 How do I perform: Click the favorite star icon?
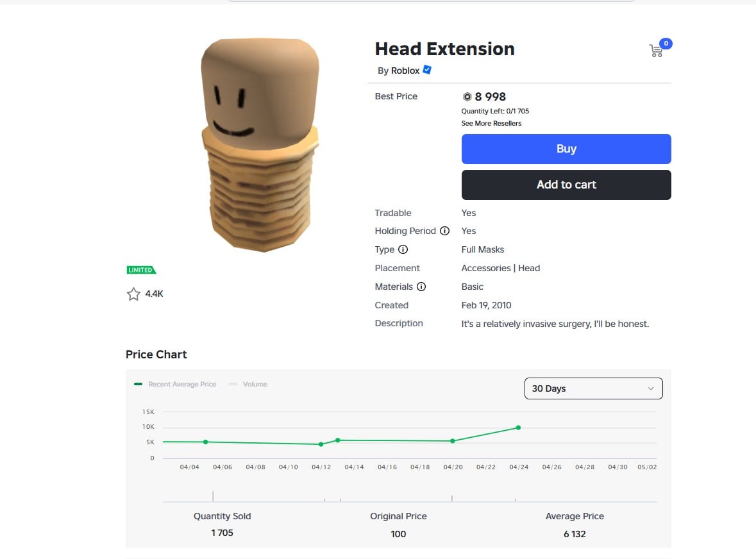pos(133,294)
